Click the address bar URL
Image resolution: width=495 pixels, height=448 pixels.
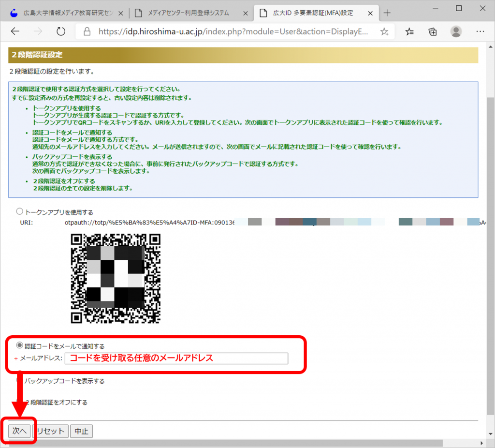233,31
